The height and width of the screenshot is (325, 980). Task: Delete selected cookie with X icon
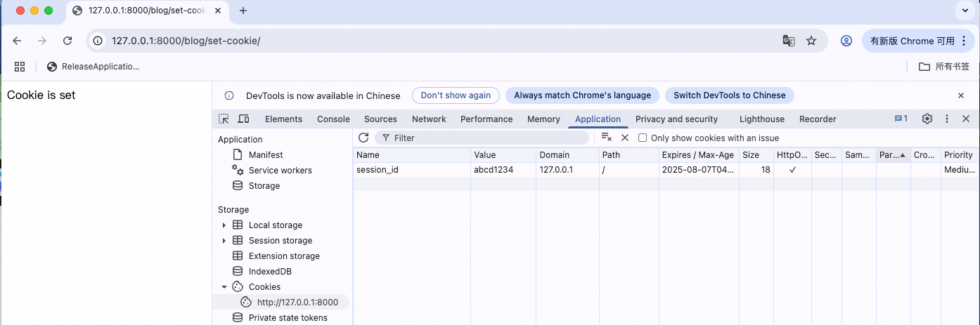coord(624,138)
